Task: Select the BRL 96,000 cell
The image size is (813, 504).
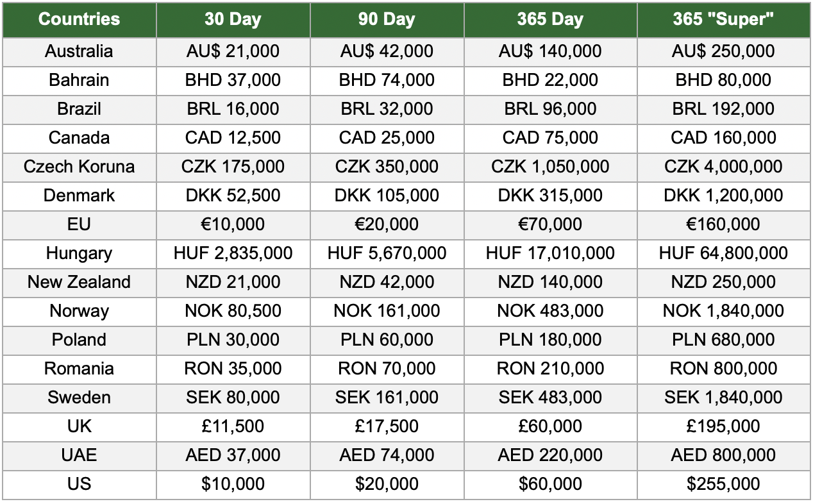Action: 550,109
